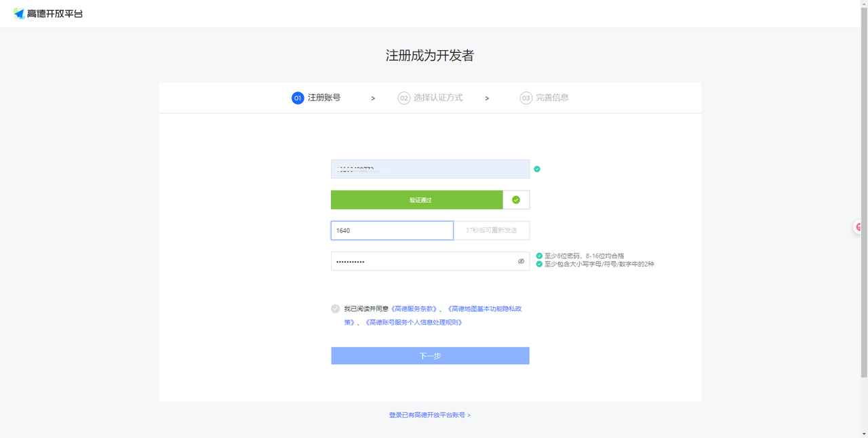The height and width of the screenshot is (438, 868).
Task: Click the arrow between steps 01 and 02
Action: [x=373, y=98]
